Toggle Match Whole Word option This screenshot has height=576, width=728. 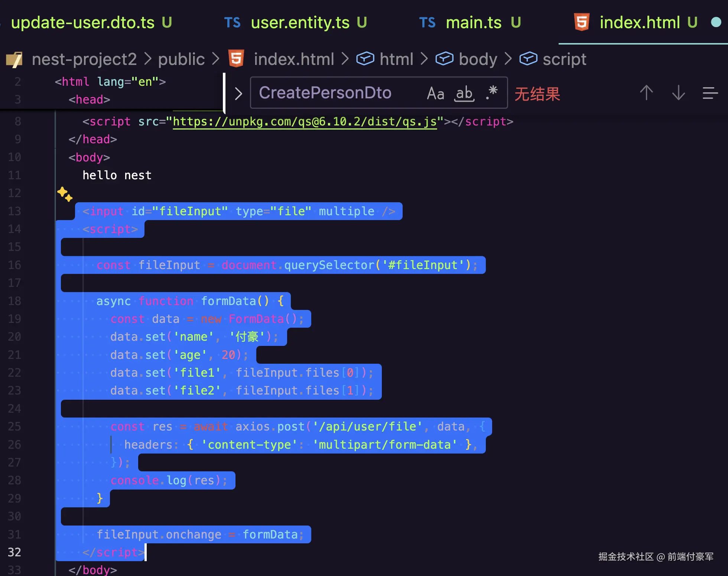click(464, 93)
